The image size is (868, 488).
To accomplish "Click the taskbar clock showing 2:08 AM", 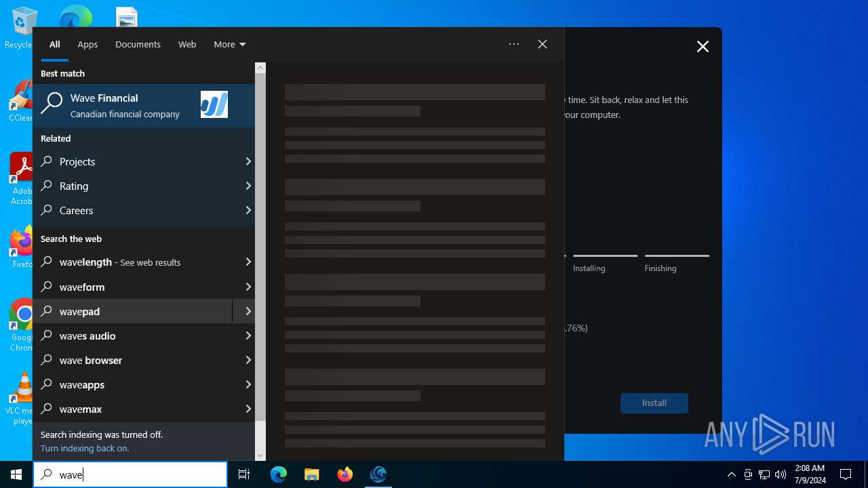I will pos(810,474).
